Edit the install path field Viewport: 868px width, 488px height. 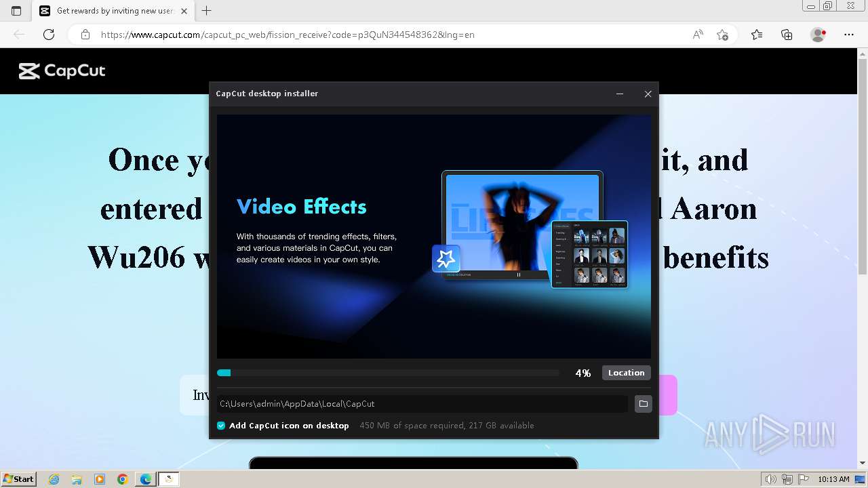(422, 404)
